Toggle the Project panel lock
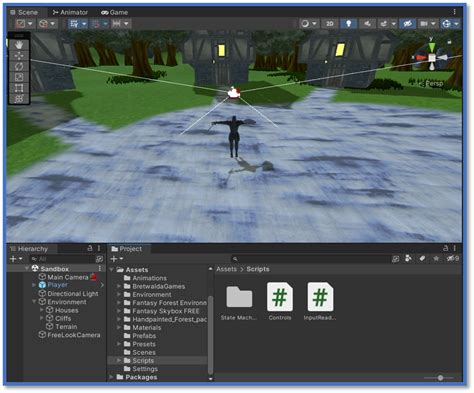The width and height of the screenshot is (474, 393). coord(446,248)
